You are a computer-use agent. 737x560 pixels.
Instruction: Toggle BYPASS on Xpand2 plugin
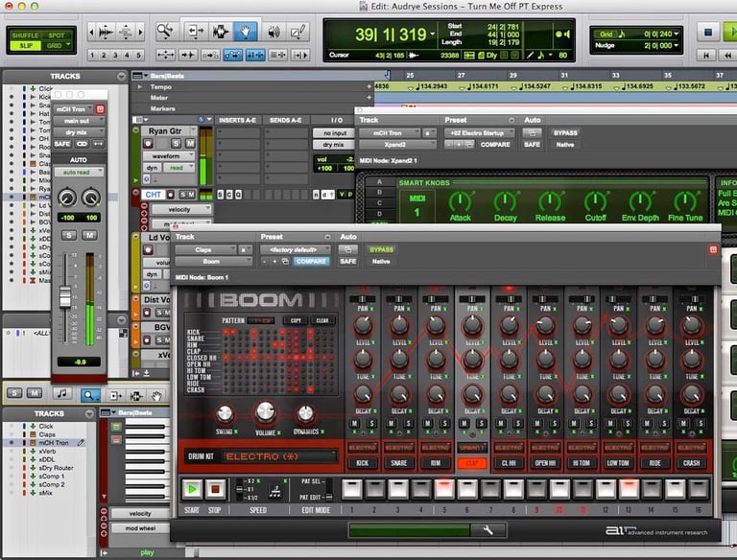coord(565,133)
